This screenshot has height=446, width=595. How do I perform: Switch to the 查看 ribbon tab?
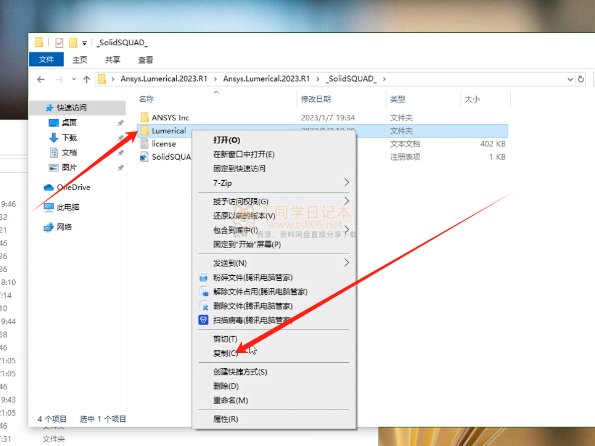tap(145, 60)
